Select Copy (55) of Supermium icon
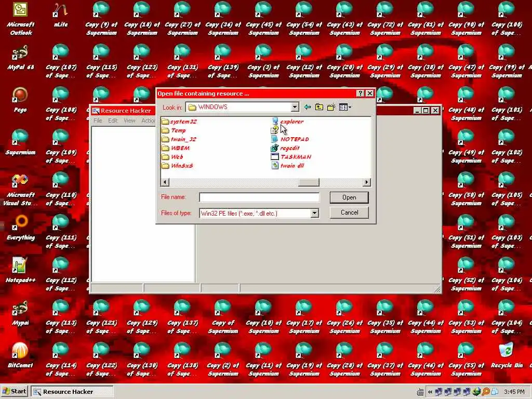Viewport: 532px width, 399px height. [466, 360]
